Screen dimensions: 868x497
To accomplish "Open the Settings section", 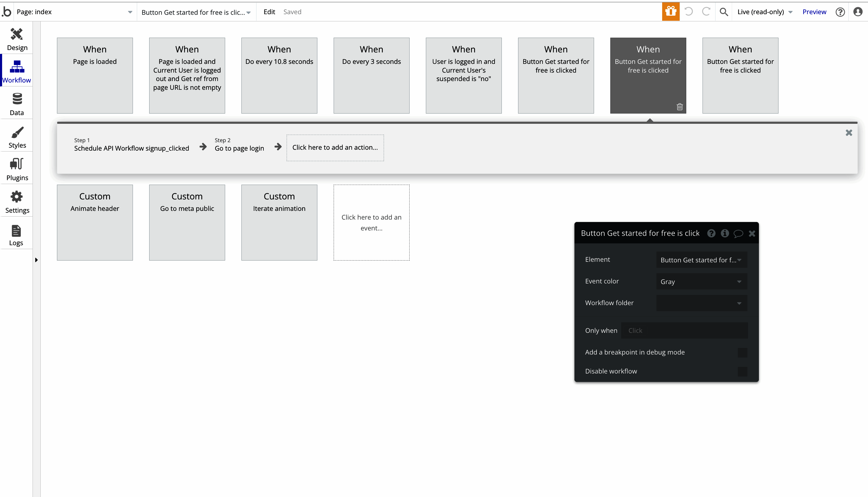I will 16,201.
